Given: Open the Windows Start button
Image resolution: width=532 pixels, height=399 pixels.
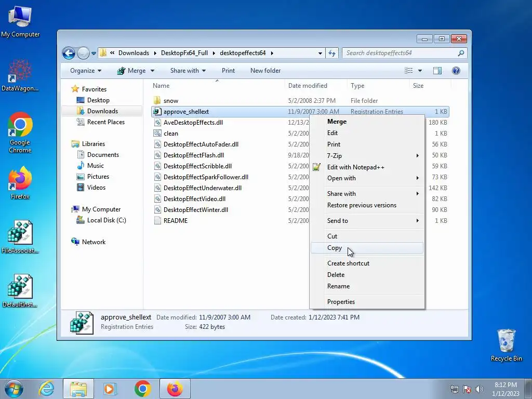Looking at the screenshot, I should (14, 389).
